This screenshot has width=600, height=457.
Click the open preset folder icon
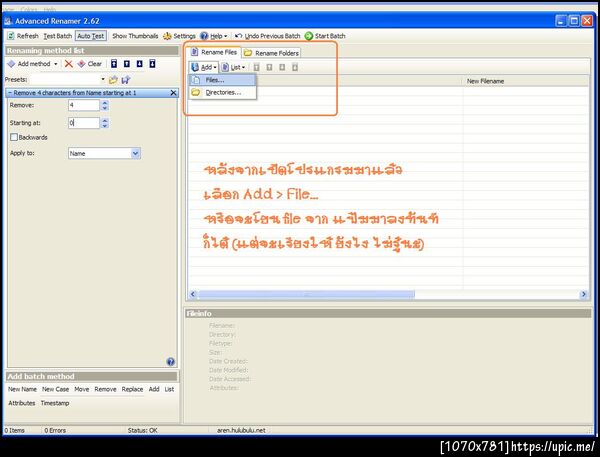(x=113, y=80)
